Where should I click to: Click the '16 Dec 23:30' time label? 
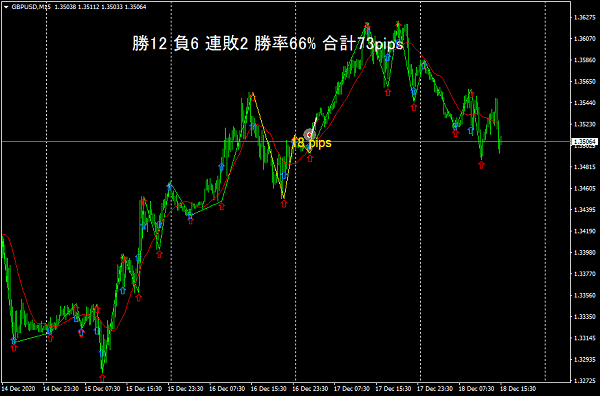tap(310, 389)
